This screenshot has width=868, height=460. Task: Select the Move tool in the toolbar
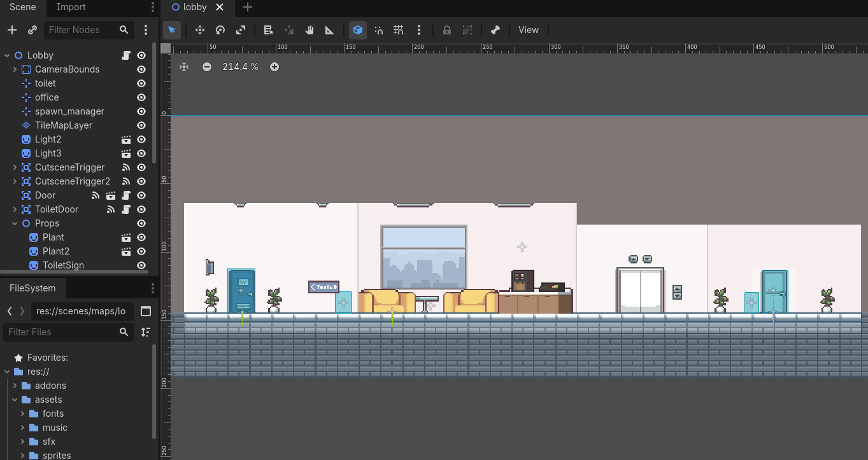199,30
